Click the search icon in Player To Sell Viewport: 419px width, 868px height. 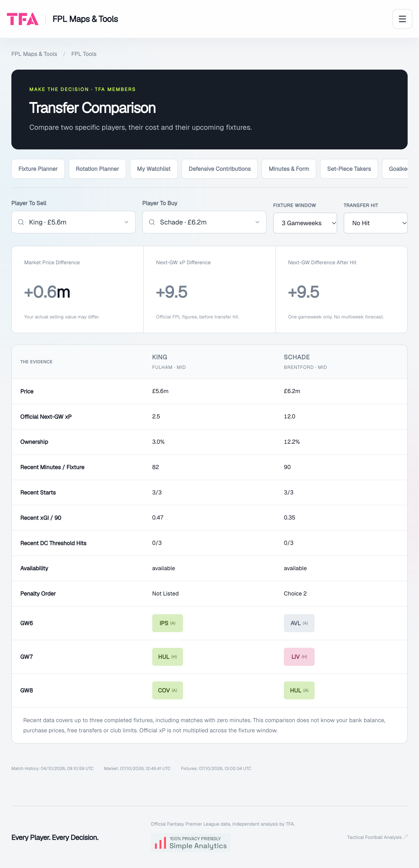point(21,222)
